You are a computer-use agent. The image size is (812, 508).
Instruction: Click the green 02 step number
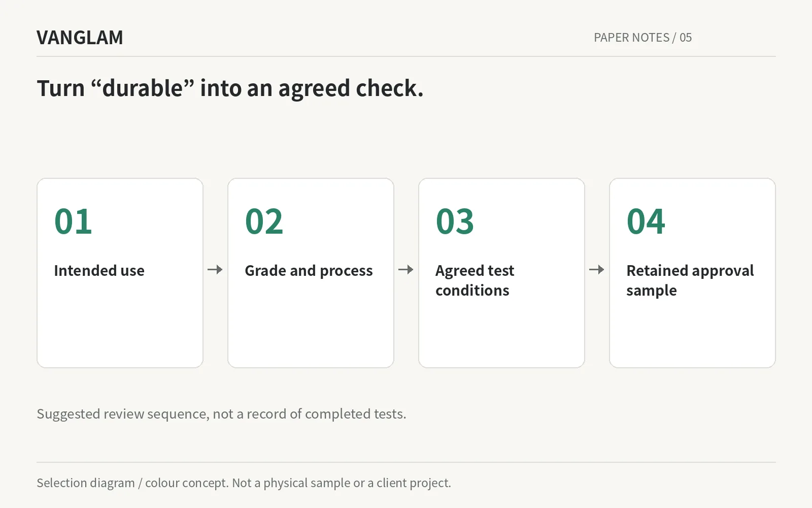click(264, 221)
